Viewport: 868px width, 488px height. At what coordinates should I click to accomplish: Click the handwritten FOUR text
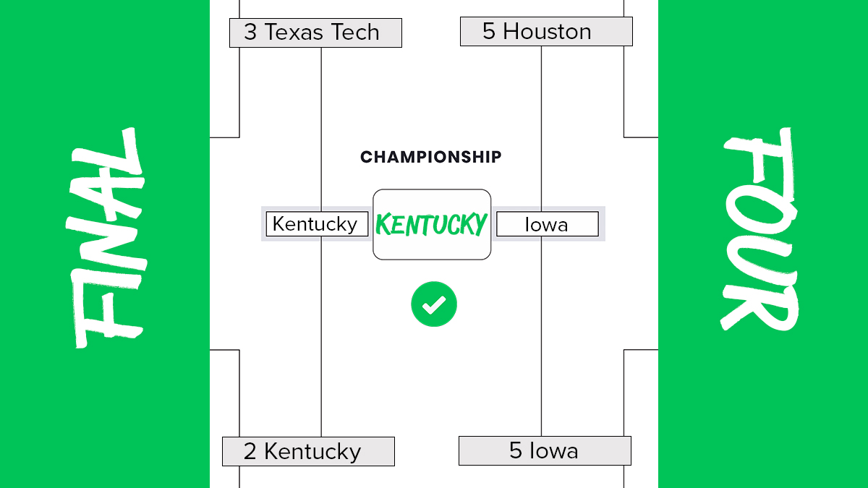coord(759,230)
